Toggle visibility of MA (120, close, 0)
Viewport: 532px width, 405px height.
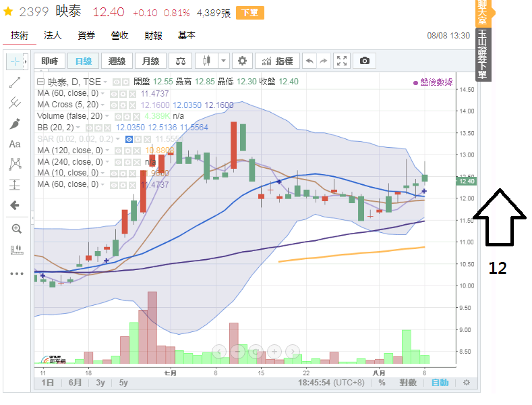118,151
